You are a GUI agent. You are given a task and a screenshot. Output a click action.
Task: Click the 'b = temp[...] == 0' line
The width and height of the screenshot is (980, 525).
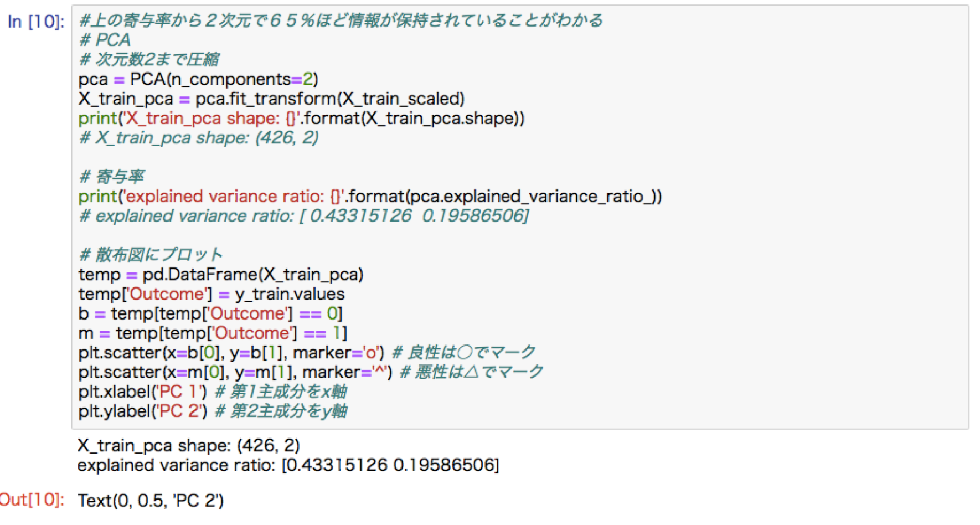(210, 313)
